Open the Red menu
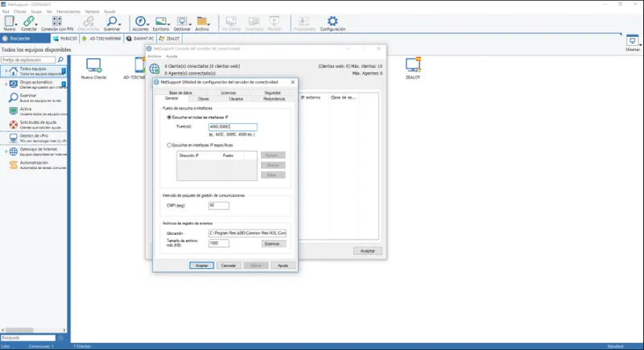Viewport: 644px width, 350px height. [6, 11]
